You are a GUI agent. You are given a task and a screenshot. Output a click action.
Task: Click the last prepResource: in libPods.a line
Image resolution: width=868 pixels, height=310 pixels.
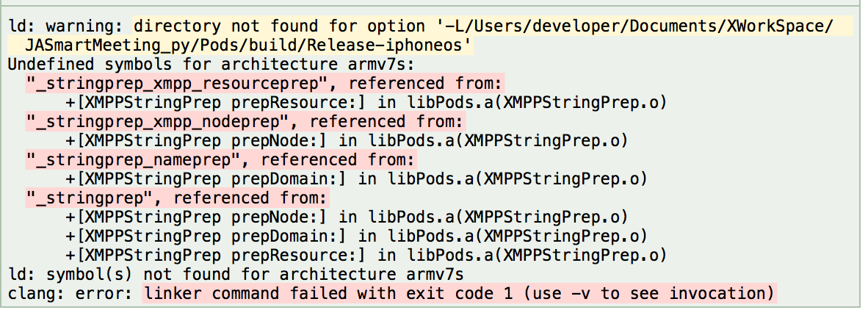click(366, 255)
